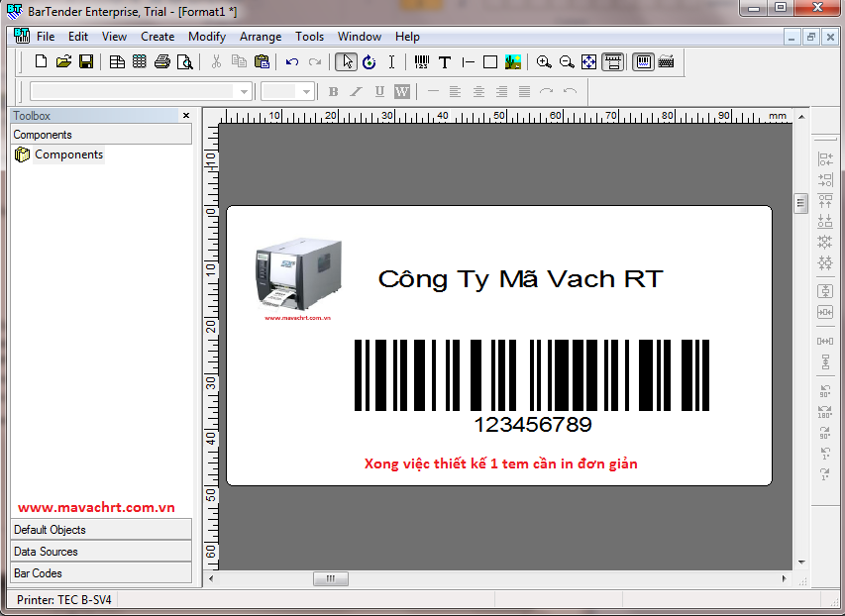Open database connection setup grid icon
This screenshot has width=845, height=616.
(x=140, y=61)
